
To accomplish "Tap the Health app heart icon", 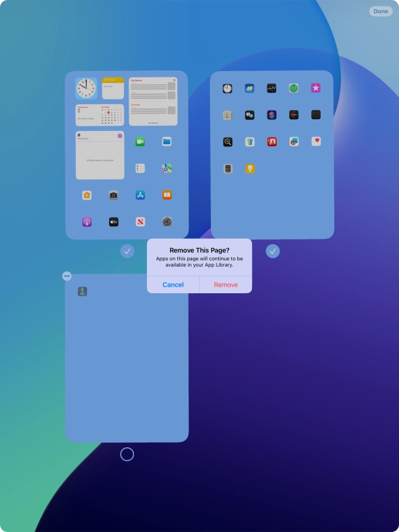I will [x=316, y=142].
